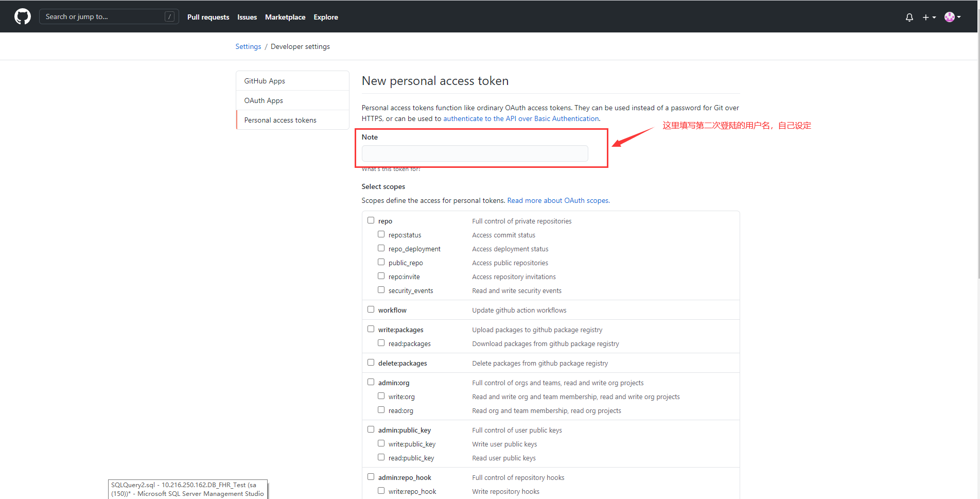Open Read more about OAuth scopes link
Screen dimensions: 980x499
point(558,200)
